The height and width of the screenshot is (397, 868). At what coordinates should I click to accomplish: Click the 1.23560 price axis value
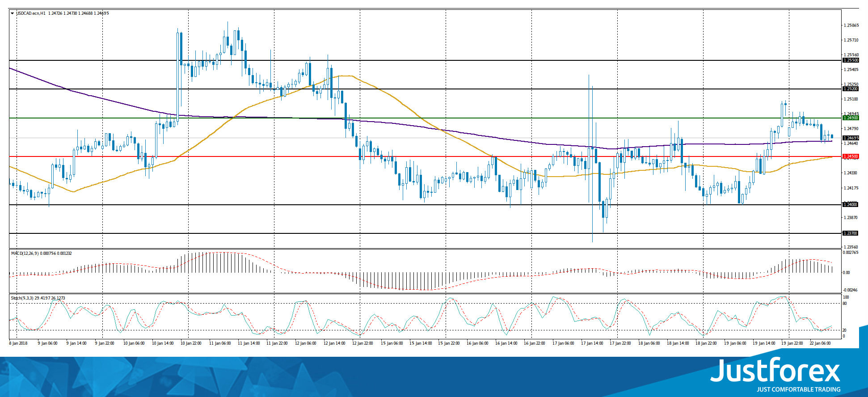click(x=851, y=247)
